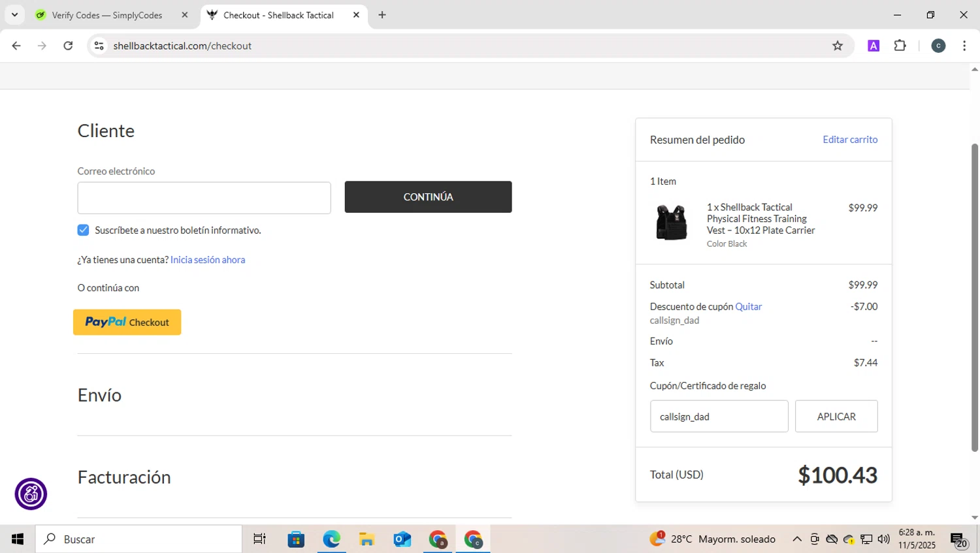Screen dimensions: 980x553
Task: Show hidden system tray icons
Action: point(797,539)
